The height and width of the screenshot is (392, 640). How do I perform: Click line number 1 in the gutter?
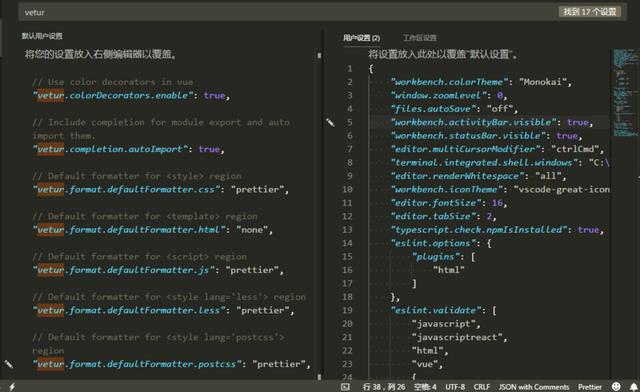coord(350,69)
